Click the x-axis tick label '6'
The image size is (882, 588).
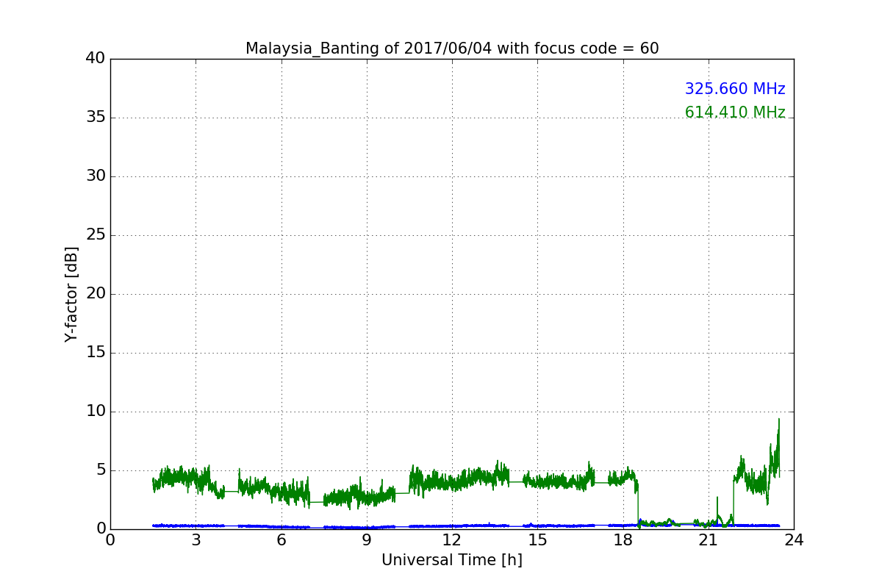point(281,540)
